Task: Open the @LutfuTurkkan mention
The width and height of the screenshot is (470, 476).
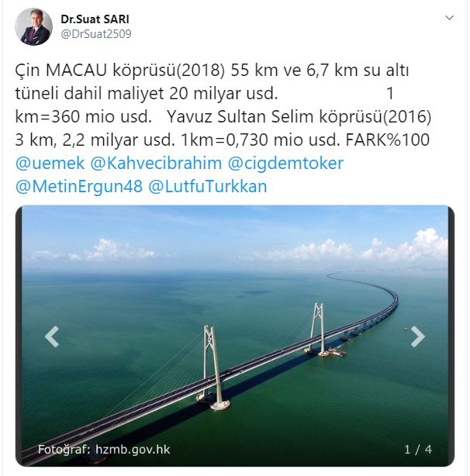Action: click(x=208, y=186)
